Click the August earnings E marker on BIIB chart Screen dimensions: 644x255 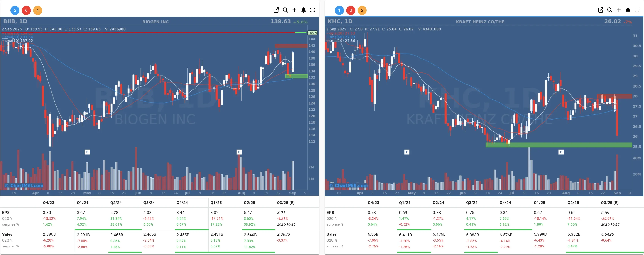coord(239,152)
